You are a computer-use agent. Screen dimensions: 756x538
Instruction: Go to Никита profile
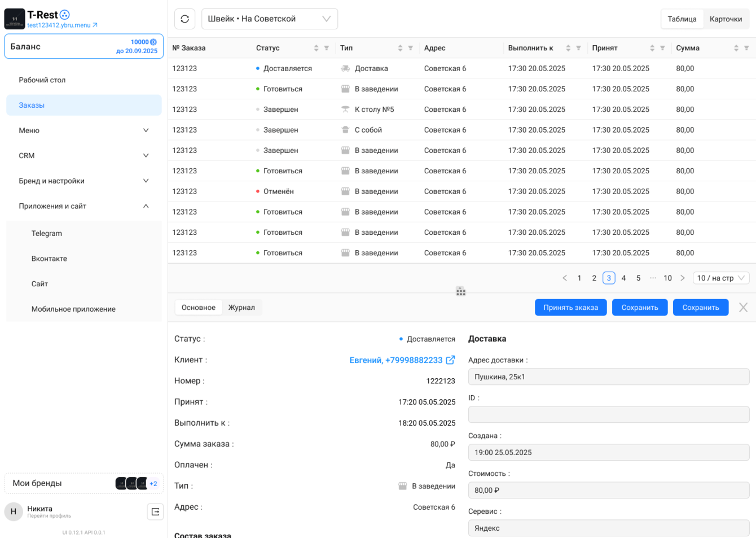pos(49,511)
